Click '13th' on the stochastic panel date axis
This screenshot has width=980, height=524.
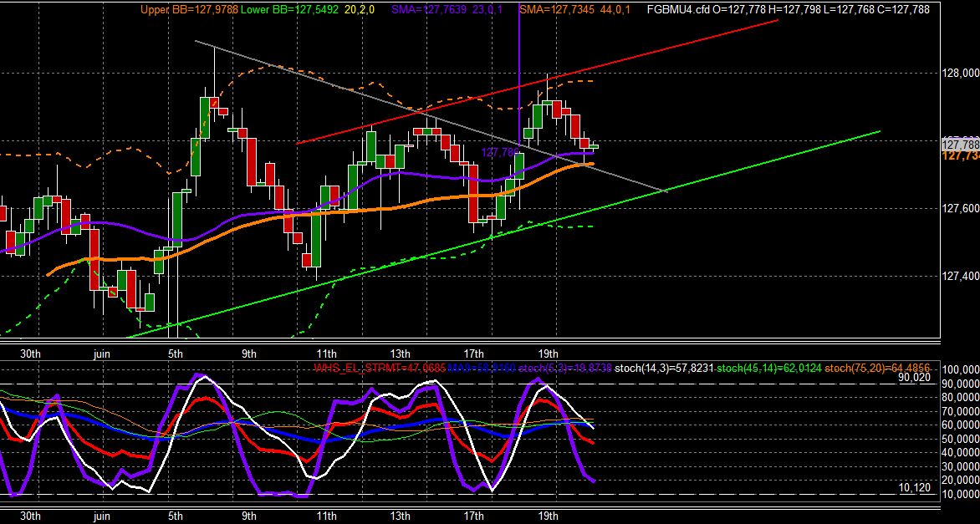pyautogui.click(x=400, y=516)
